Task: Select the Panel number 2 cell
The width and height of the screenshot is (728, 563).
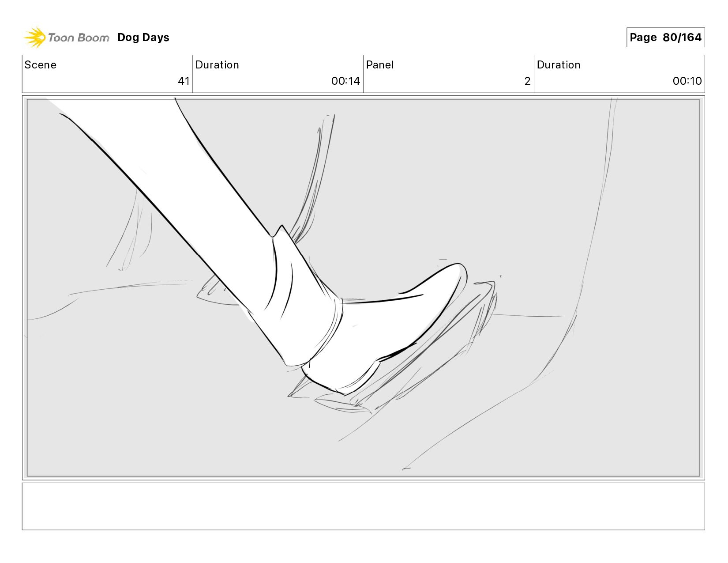Action: (x=449, y=74)
